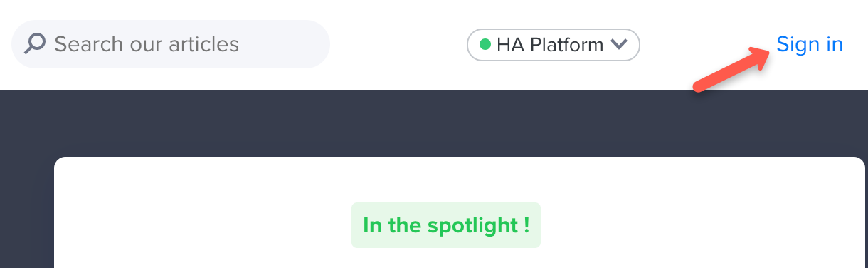
Task: Expand the platform selector via its chevron
Action: (x=618, y=45)
